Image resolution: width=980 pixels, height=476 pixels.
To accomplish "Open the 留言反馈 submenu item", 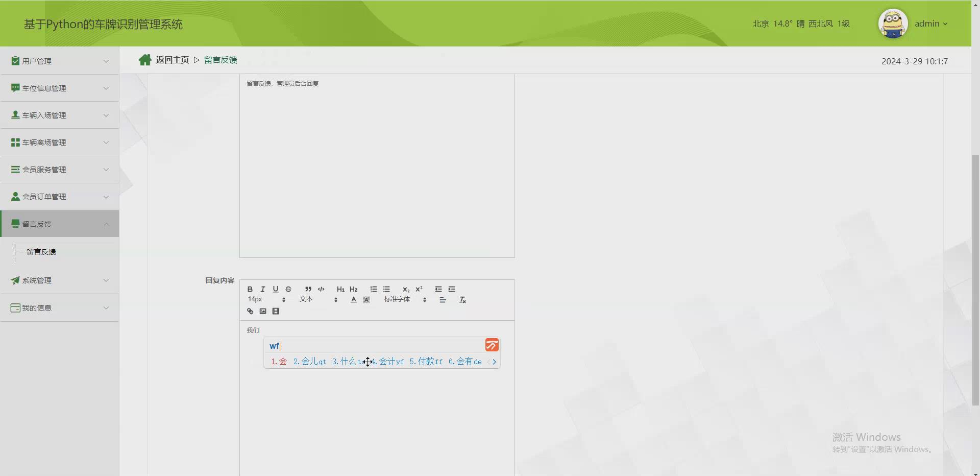I will [x=41, y=252].
